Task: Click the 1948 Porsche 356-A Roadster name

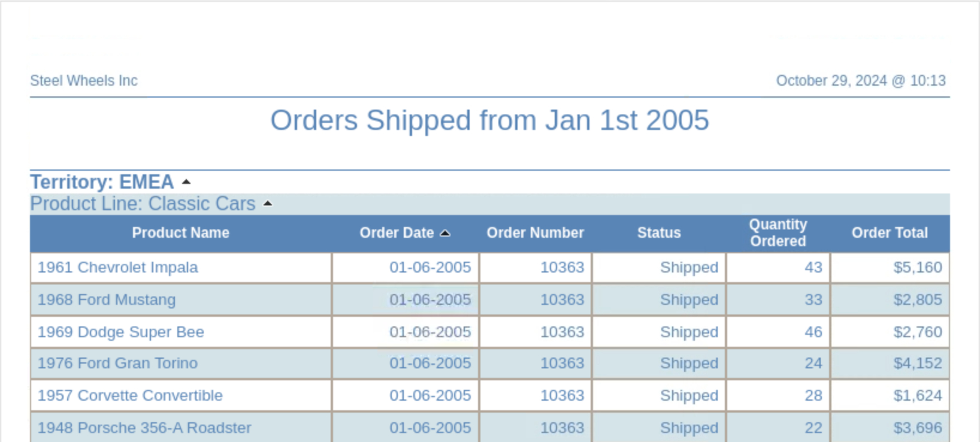Action: [x=144, y=428]
